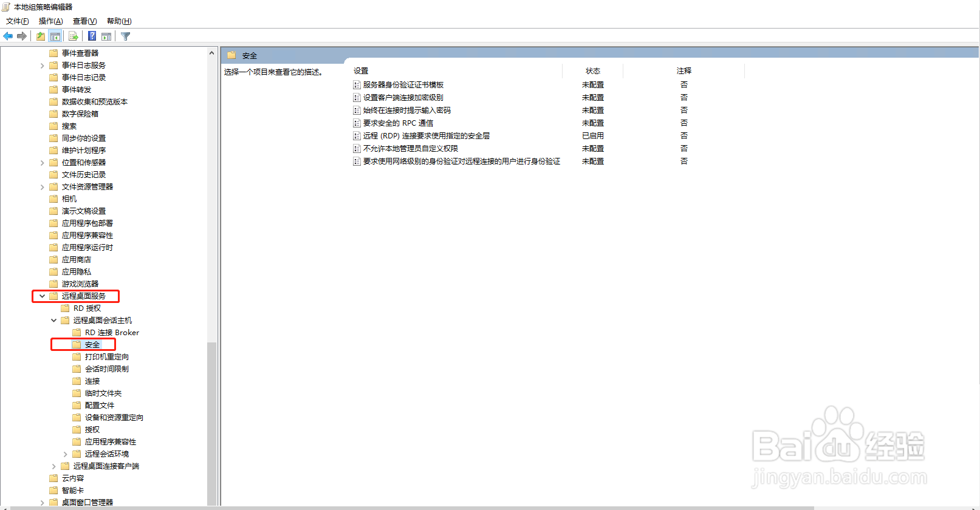Image resolution: width=980 pixels, height=510 pixels.
Task: Click the folder icon of 游戏浏览器
Action: click(53, 284)
